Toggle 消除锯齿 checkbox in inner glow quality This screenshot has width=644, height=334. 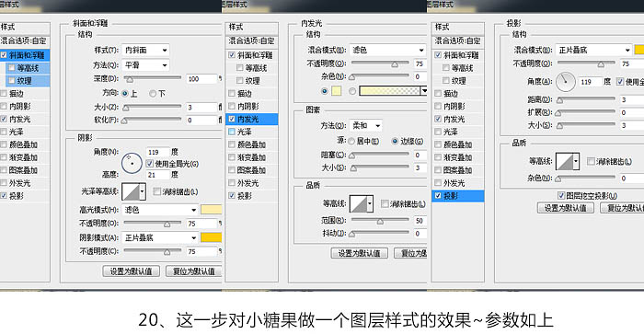(385, 203)
